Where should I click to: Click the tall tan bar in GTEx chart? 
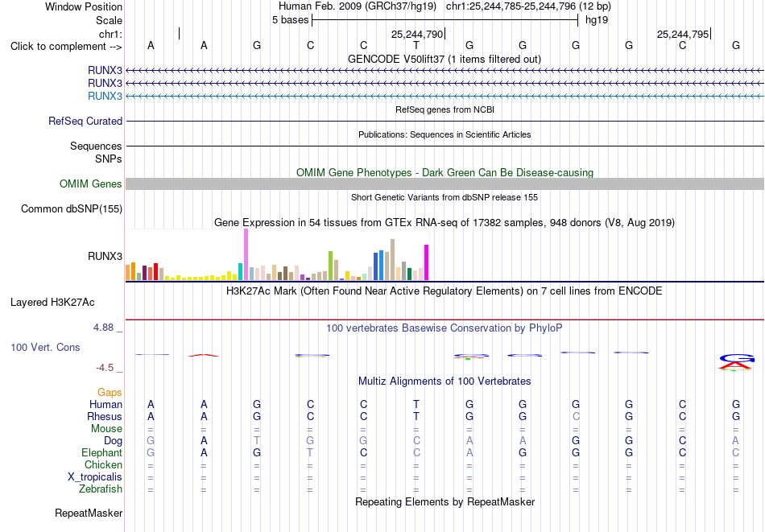click(392, 259)
